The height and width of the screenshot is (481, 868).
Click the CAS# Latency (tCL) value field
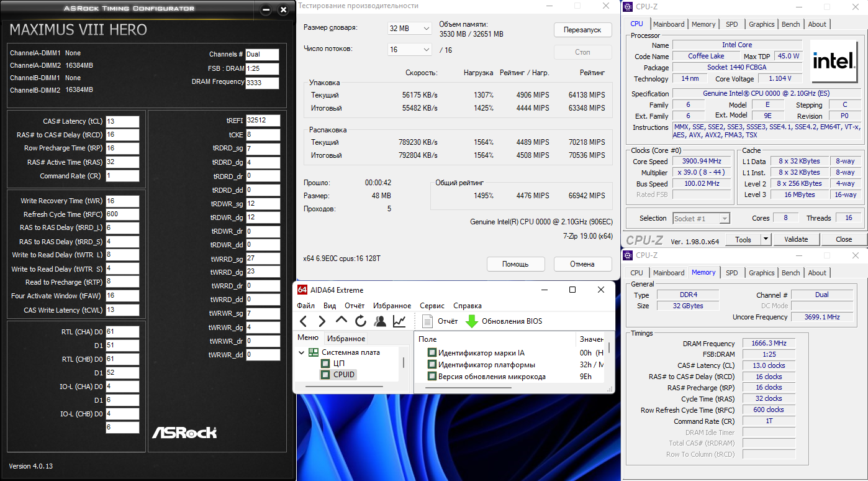[122, 121]
